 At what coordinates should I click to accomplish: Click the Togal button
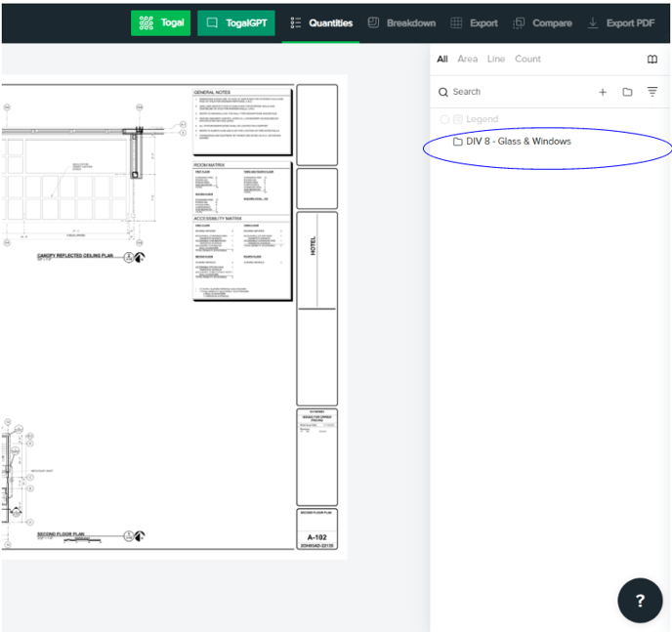pos(160,22)
